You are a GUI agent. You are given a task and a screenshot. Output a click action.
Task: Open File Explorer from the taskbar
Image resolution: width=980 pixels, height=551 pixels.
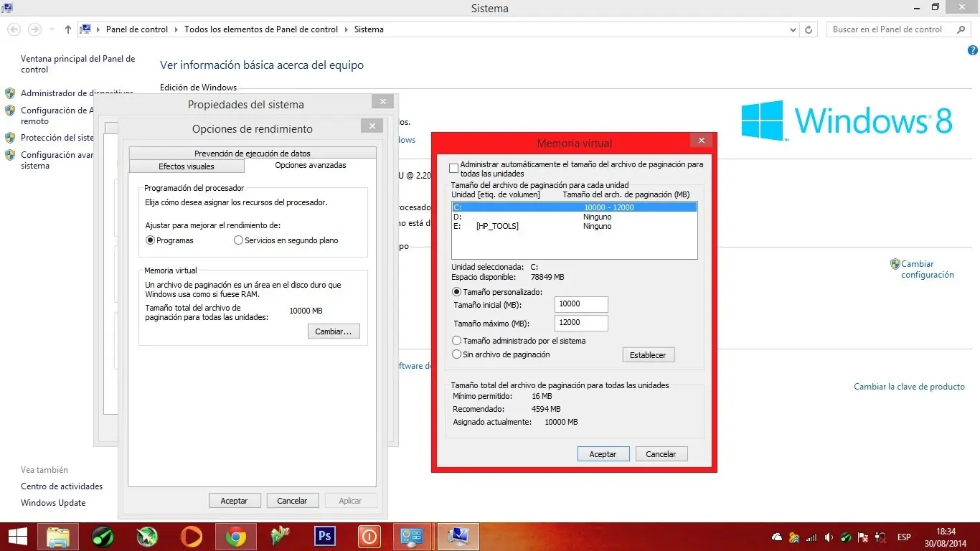point(58,537)
